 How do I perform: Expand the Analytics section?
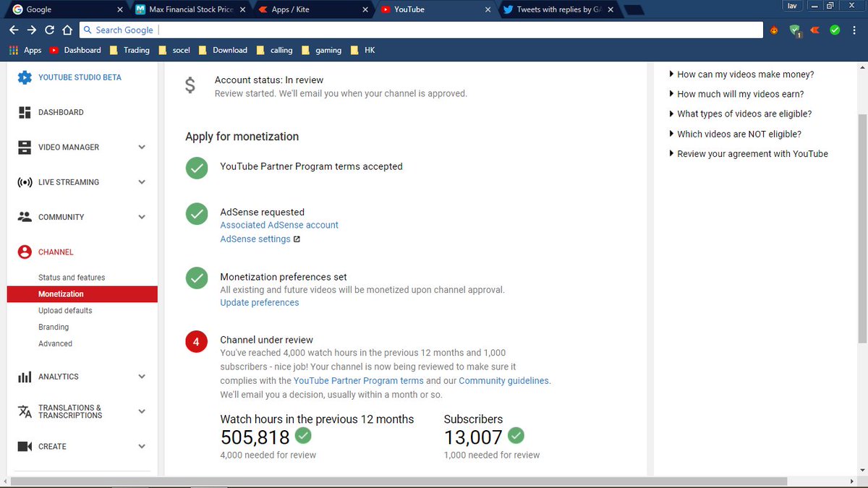coord(142,377)
